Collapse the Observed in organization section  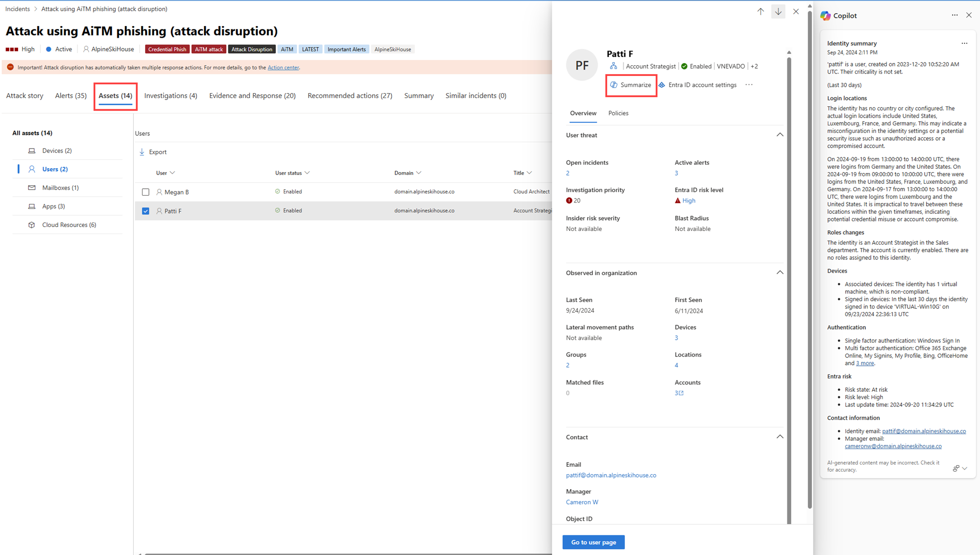(x=780, y=273)
